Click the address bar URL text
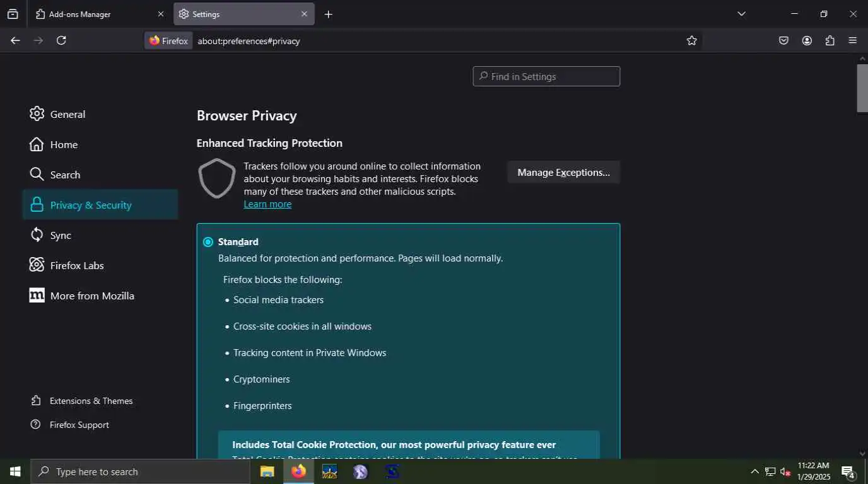The width and height of the screenshot is (868, 484). (249, 41)
